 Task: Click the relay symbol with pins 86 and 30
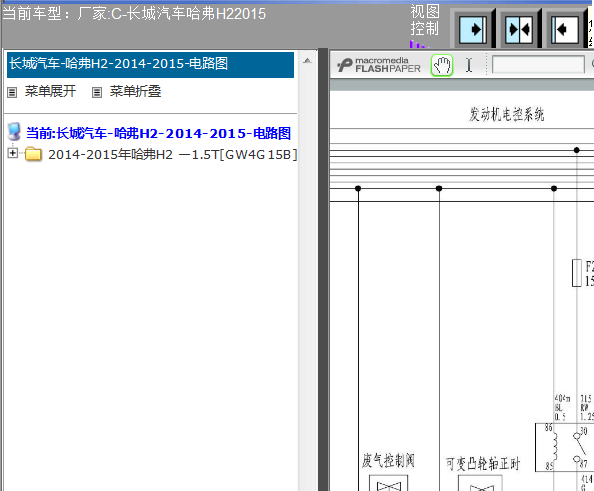click(564, 447)
